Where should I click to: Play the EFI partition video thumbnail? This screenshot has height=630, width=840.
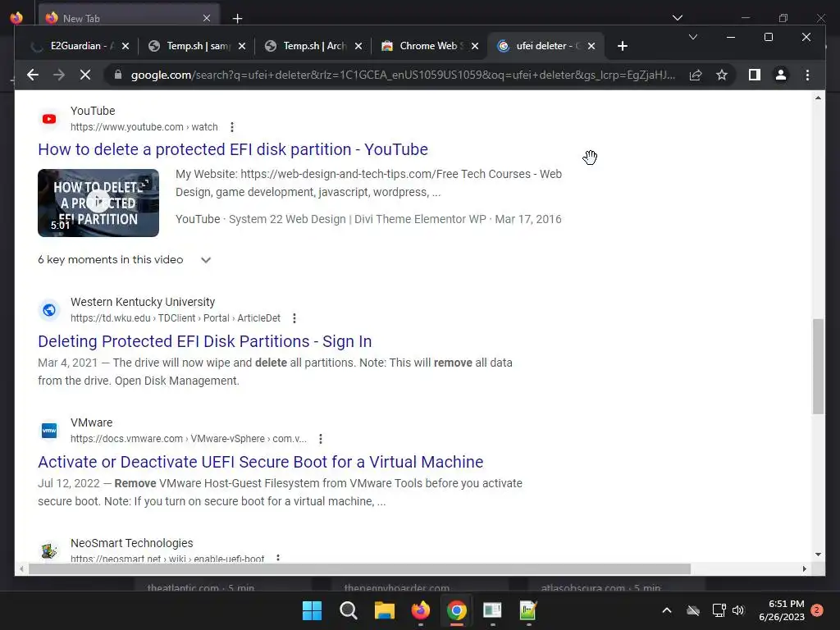coord(98,203)
